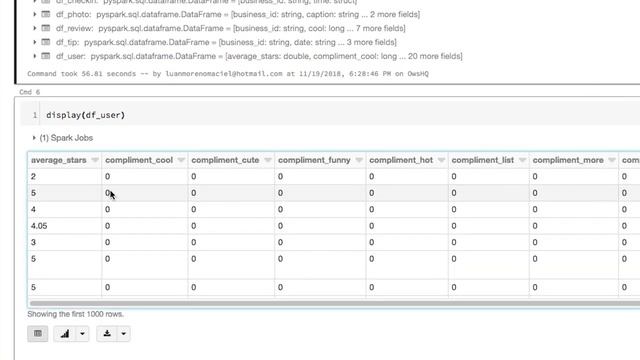
Task: Expand df_photo DataFrame schema
Action: (x=35, y=14)
